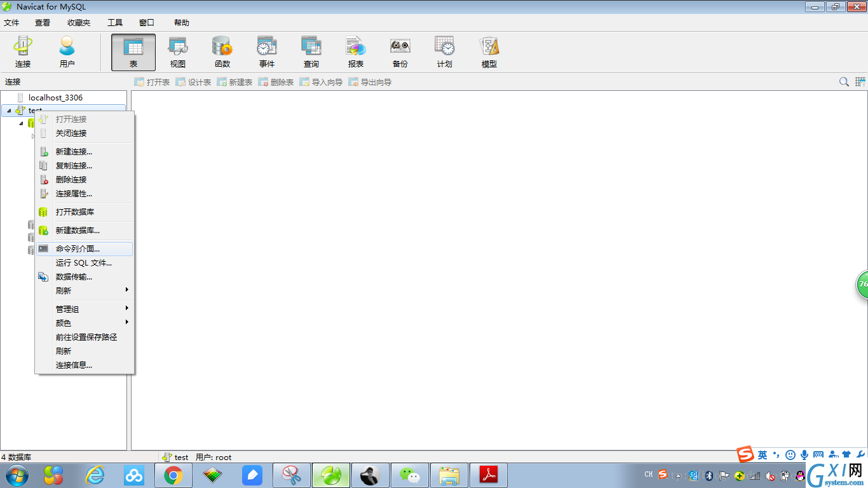The width and height of the screenshot is (868, 488).
Task: Collapse the test connection node
Action: (x=9, y=111)
